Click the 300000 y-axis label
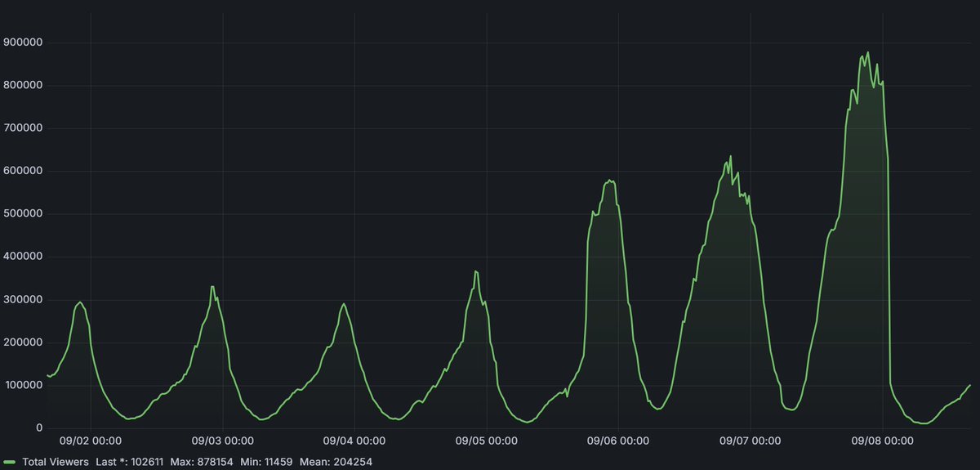The image size is (980, 470). click(x=23, y=300)
